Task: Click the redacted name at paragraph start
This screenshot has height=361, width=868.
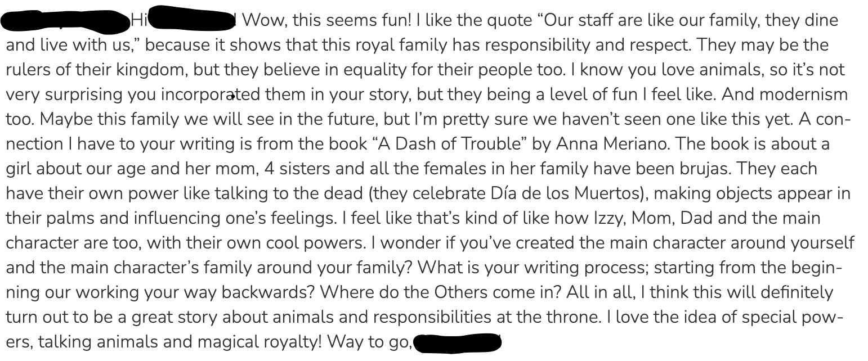Action: (x=65, y=20)
